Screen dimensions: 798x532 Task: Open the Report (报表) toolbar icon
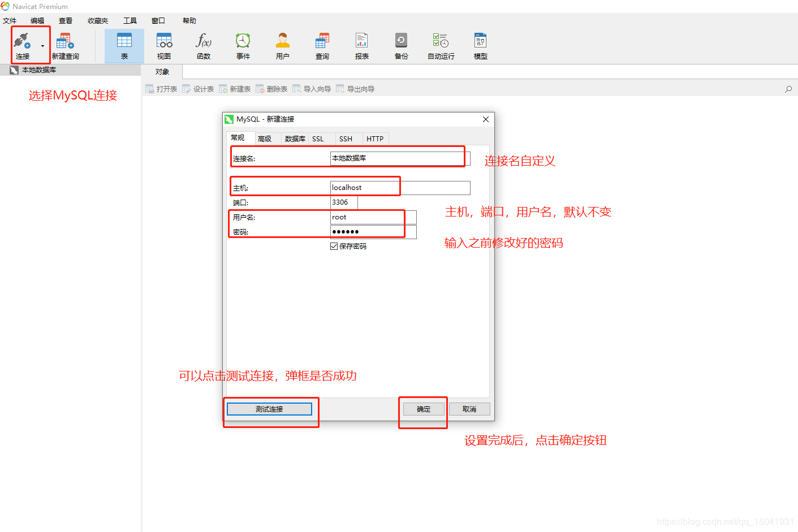(362, 46)
